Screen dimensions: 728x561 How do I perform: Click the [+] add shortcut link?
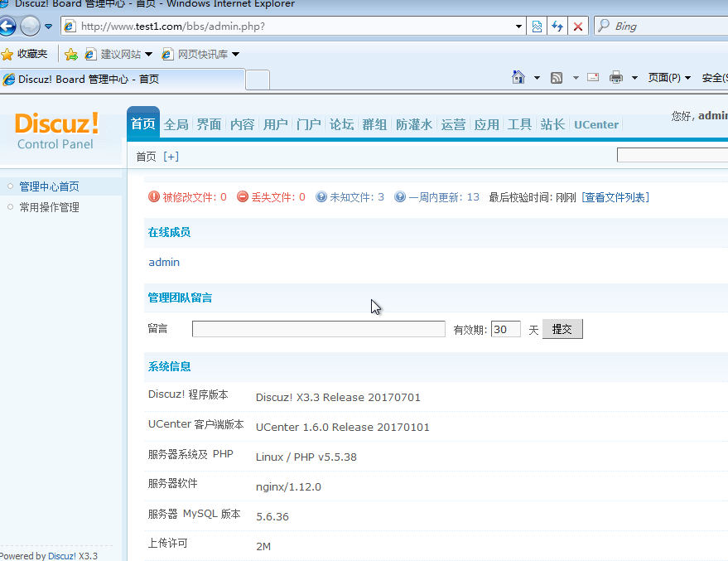171,157
